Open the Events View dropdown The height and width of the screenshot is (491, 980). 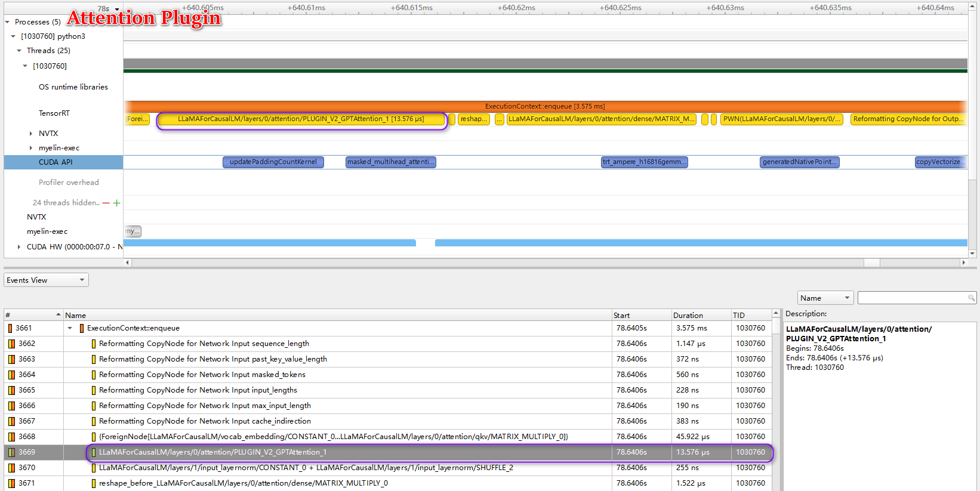pos(47,280)
